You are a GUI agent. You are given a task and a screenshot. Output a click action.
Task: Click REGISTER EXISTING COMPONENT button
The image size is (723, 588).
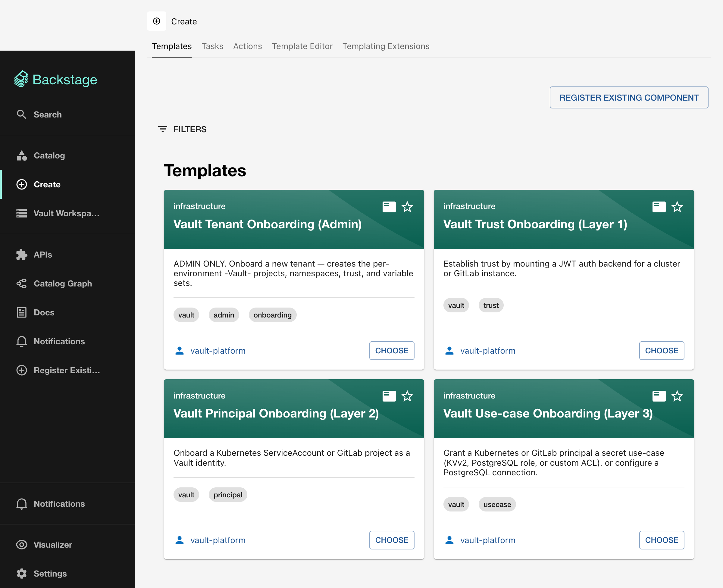click(x=629, y=98)
